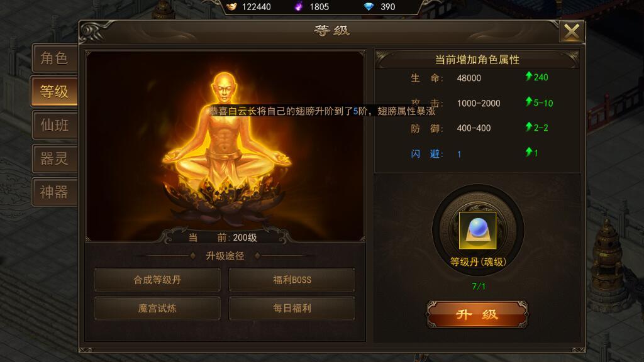This screenshot has width=644, height=362.
Task: Go to the 器灵 tab
Action: [x=54, y=158]
